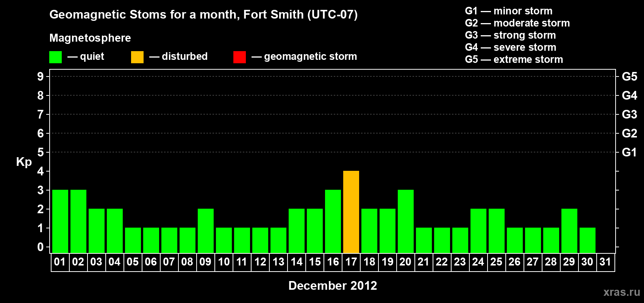The width and height of the screenshot is (644, 303).
Task: Click the 'geomagnetic storm' legend label
Action: pyautogui.click(x=311, y=56)
